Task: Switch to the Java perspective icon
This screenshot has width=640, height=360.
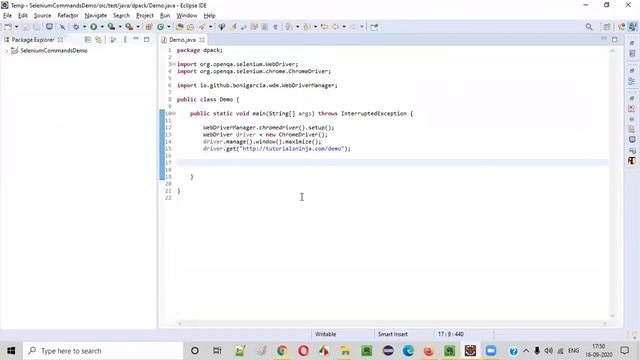Action: (x=633, y=27)
